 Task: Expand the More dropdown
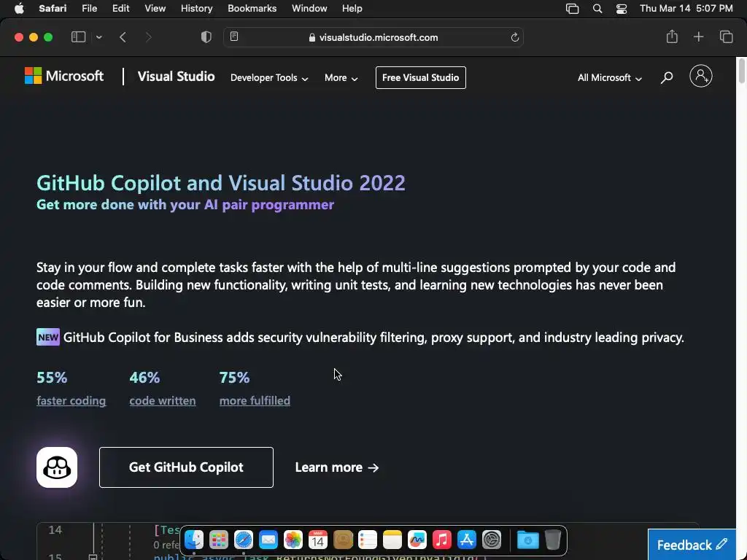point(341,77)
